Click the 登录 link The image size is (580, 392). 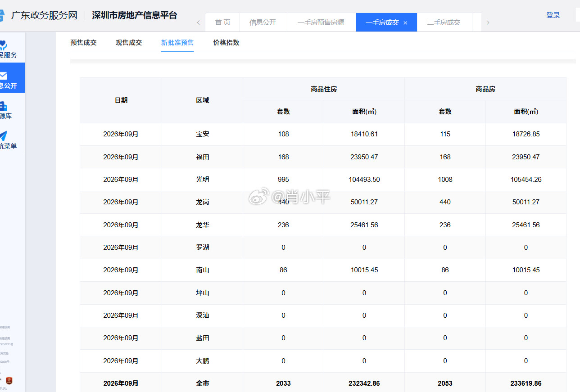click(x=553, y=15)
